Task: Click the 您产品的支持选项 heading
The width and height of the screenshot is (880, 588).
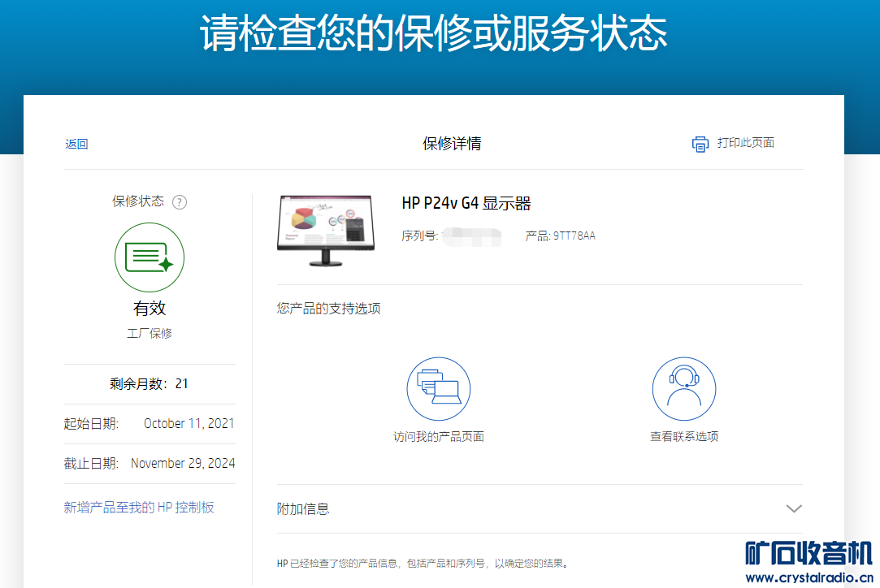Action: [x=328, y=309]
